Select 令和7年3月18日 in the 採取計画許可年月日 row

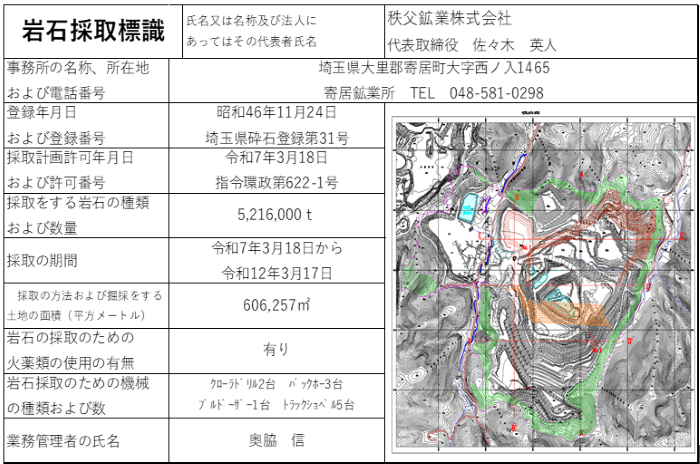point(276,157)
